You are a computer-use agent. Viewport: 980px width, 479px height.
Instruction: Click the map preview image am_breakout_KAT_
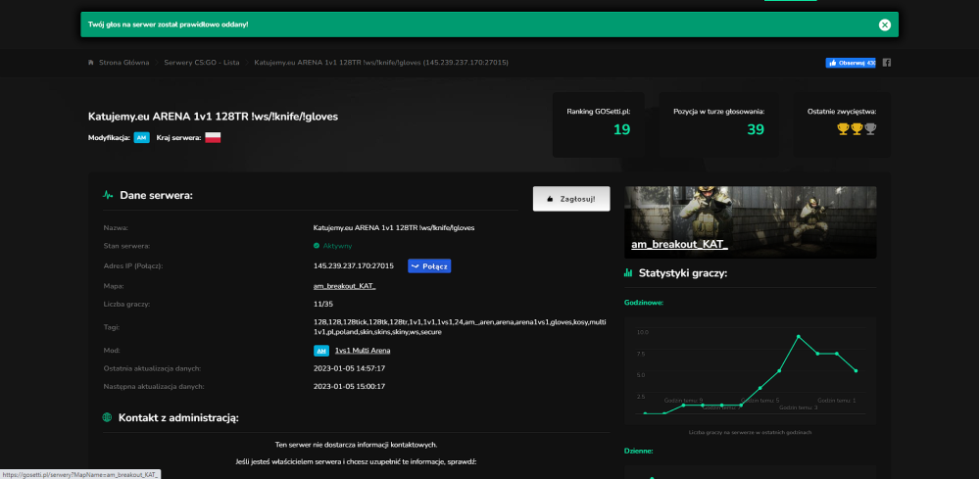coord(750,221)
